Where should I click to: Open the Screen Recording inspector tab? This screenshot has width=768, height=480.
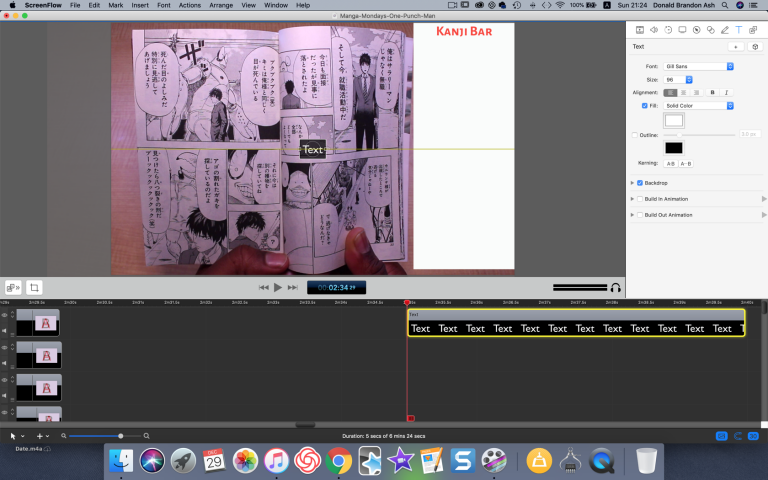click(682, 30)
